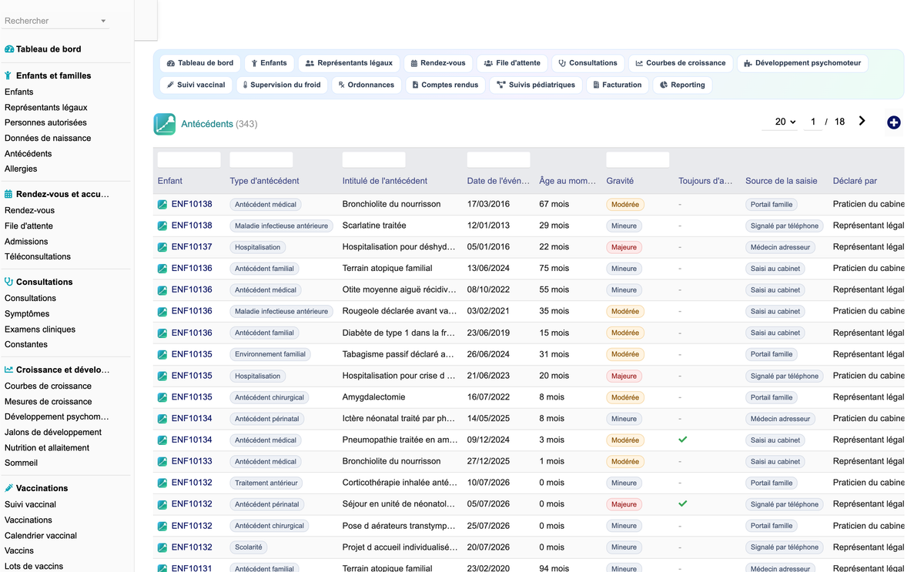Click Environnement familial type badge
The image size is (924, 572).
pos(270,354)
